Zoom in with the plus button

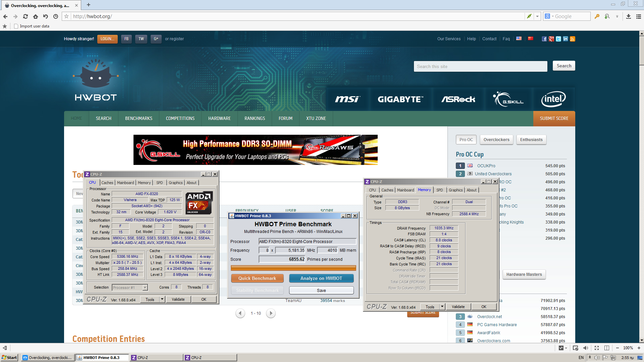[x=639, y=348]
